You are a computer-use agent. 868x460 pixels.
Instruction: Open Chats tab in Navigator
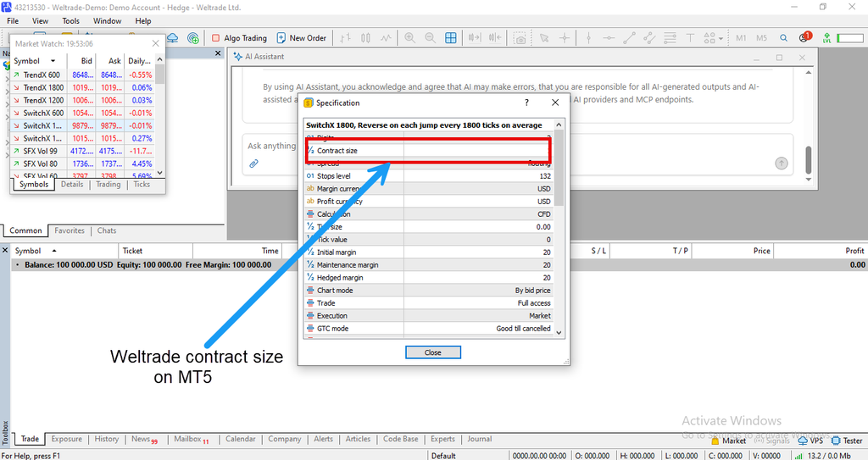[107, 230]
